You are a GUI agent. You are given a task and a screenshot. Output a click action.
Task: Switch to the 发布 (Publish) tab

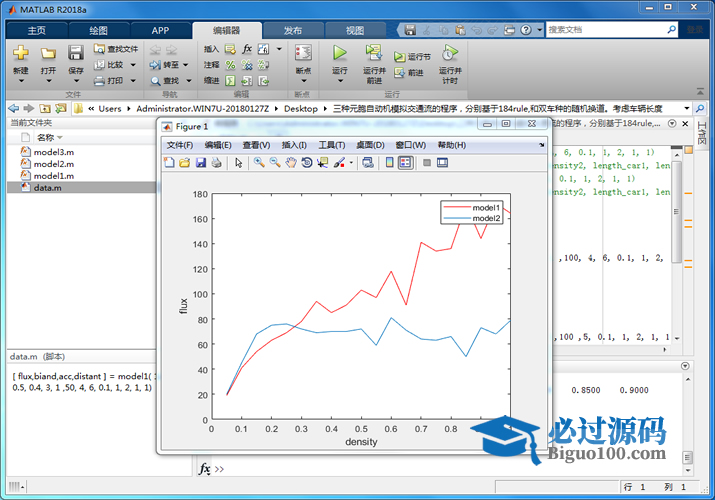coord(293,31)
